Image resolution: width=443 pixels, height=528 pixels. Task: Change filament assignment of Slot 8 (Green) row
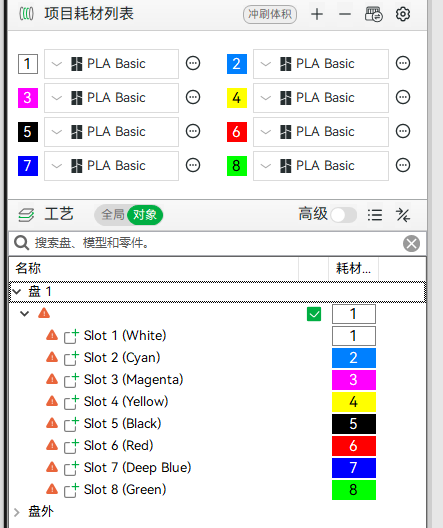pos(354,490)
